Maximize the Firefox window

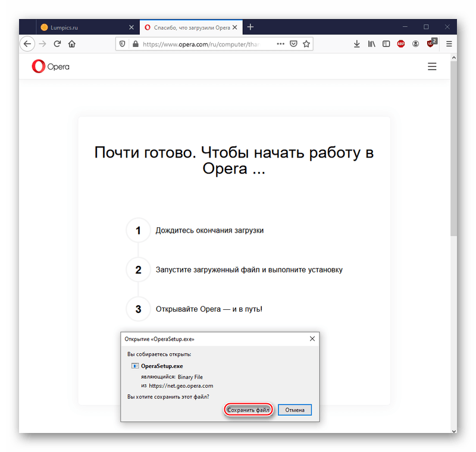[426, 27]
